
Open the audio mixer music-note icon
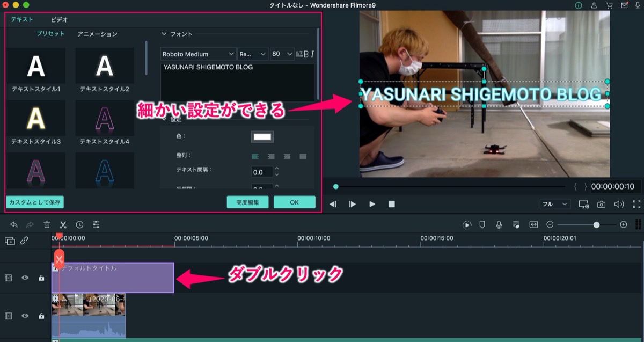click(x=516, y=224)
